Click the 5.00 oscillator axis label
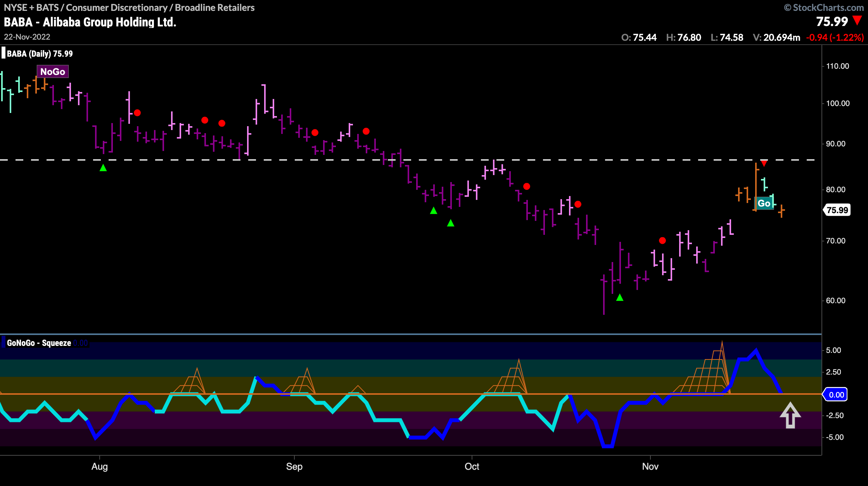Screen dimensions: 868x486 [x=833, y=350]
